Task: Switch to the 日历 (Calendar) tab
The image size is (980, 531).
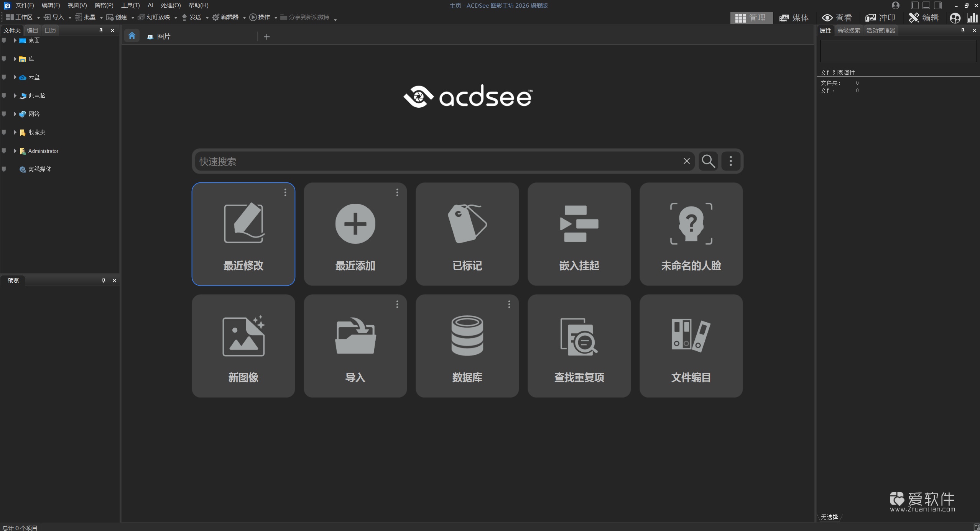Action: click(50, 30)
